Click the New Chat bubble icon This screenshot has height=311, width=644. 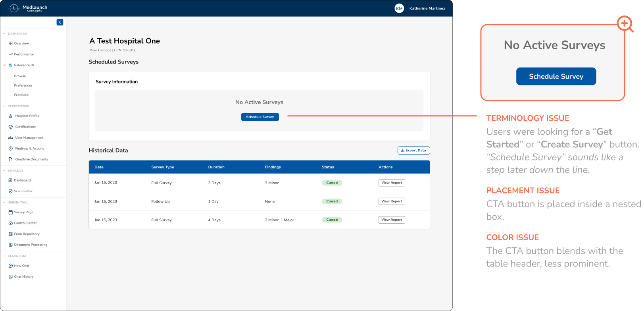11,266
